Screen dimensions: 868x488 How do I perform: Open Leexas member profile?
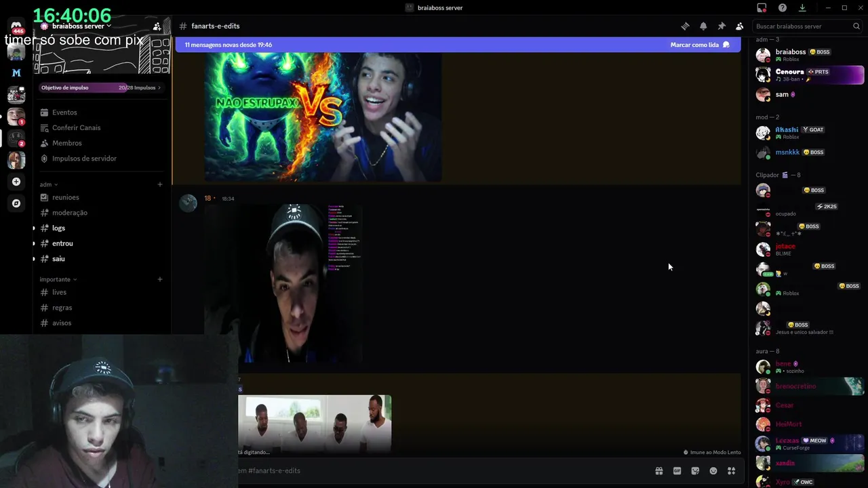810,444
